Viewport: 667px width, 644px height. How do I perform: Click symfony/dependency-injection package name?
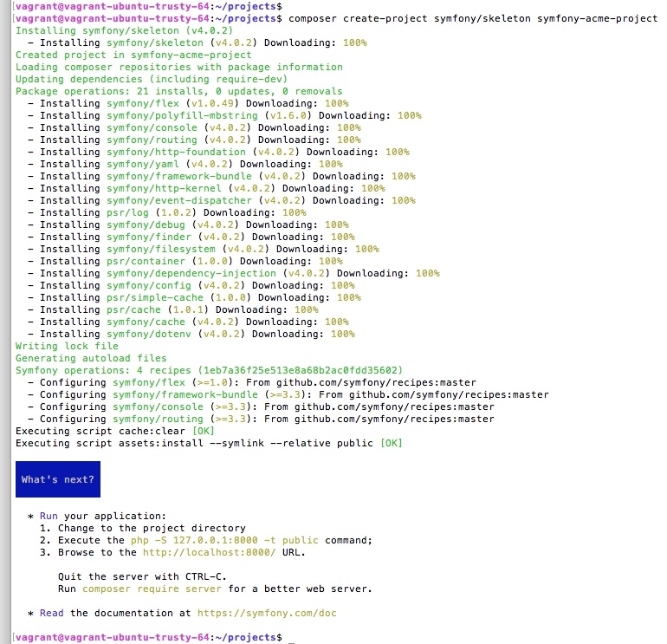tap(191, 273)
